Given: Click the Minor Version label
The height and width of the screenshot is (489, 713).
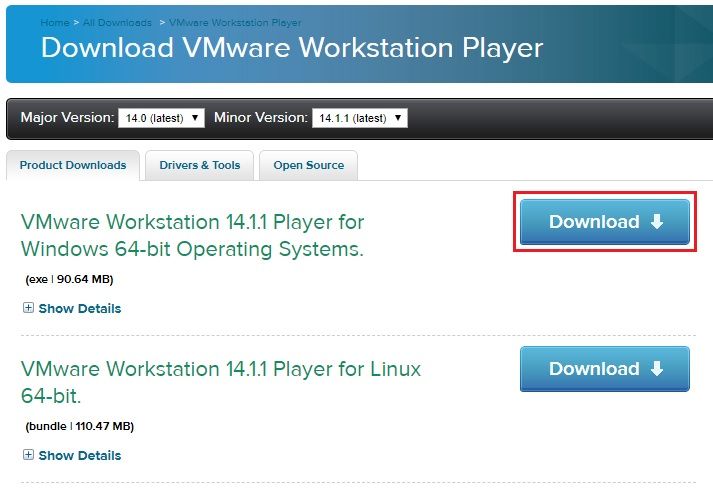Looking at the screenshot, I should tap(261, 118).
